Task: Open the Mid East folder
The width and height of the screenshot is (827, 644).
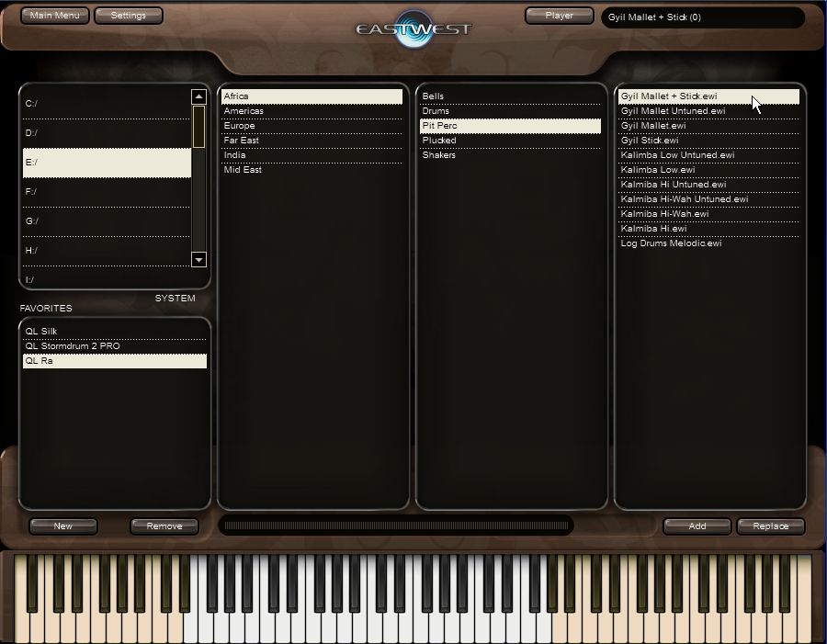Action: 312,170
